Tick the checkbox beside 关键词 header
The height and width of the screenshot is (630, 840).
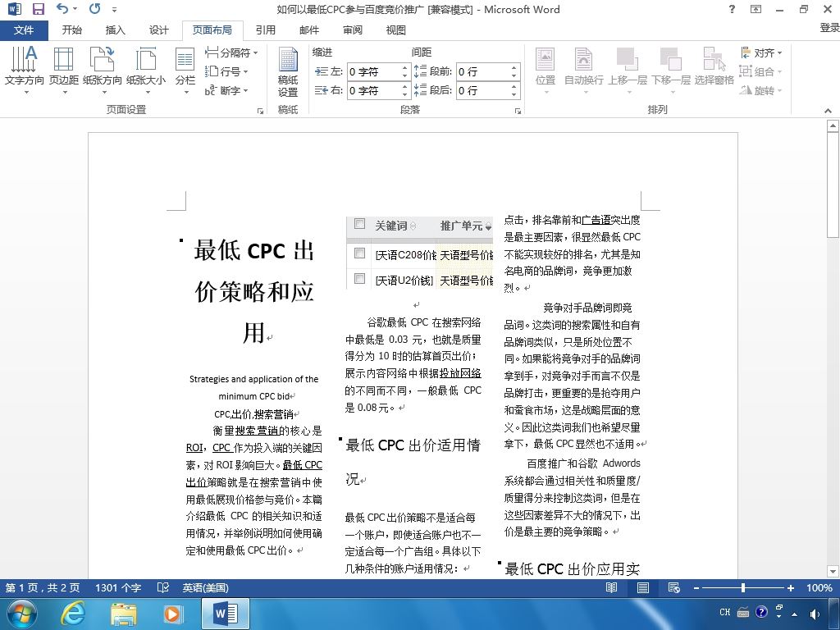tap(360, 224)
